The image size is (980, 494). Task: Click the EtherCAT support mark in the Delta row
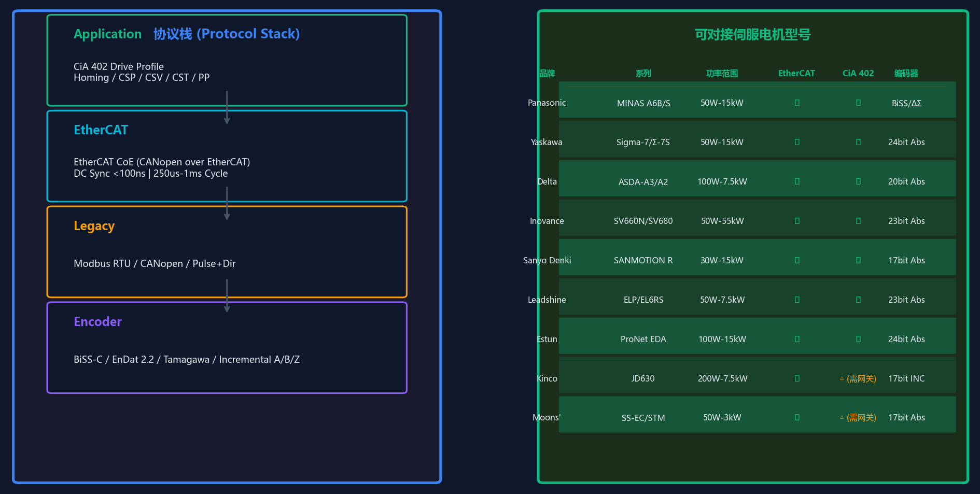pyautogui.click(x=797, y=181)
